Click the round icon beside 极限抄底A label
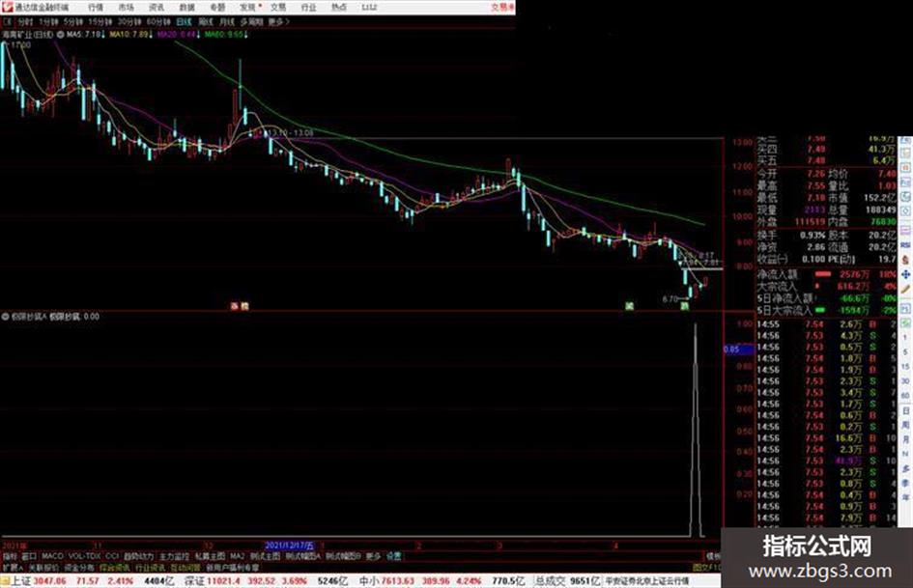The height and width of the screenshot is (588, 913). (x=6, y=317)
